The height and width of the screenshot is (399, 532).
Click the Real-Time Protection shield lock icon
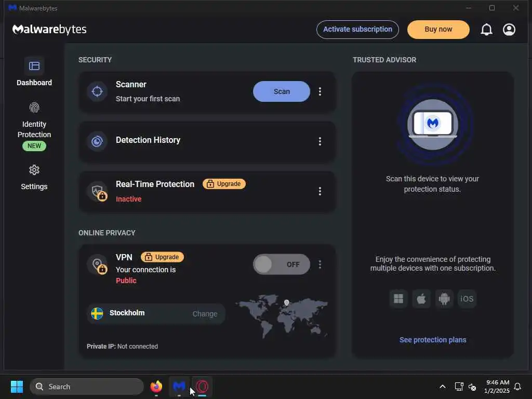click(97, 192)
